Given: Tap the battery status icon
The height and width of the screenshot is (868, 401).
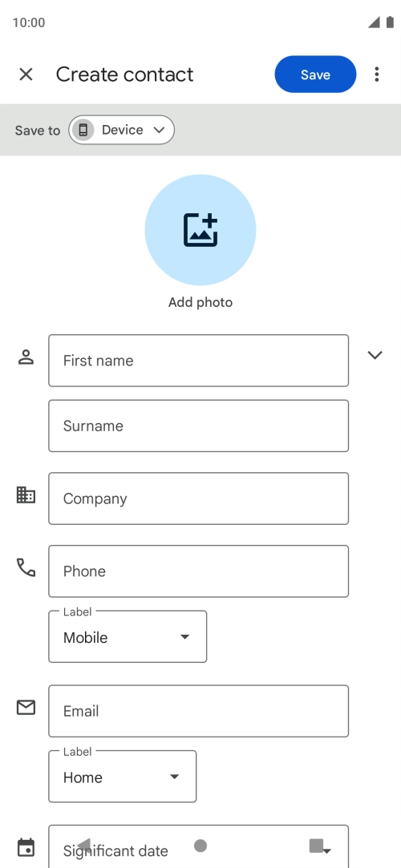Looking at the screenshot, I should click(390, 22).
